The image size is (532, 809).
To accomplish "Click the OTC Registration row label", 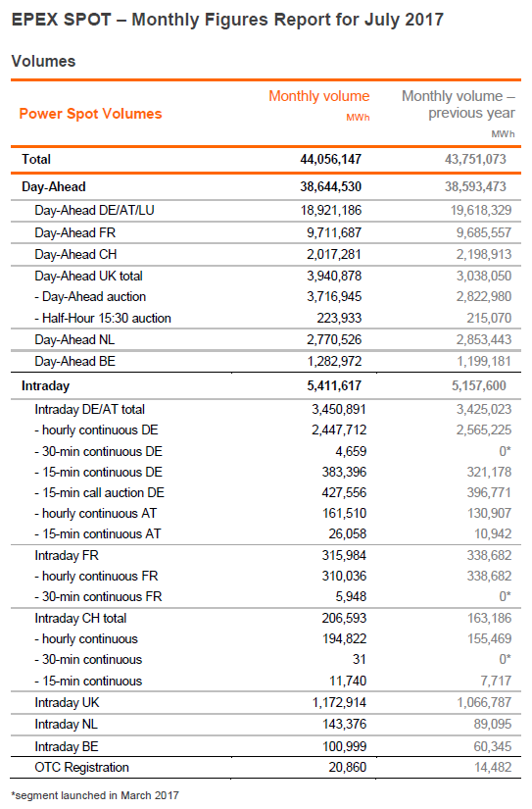I will (x=81, y=767).
